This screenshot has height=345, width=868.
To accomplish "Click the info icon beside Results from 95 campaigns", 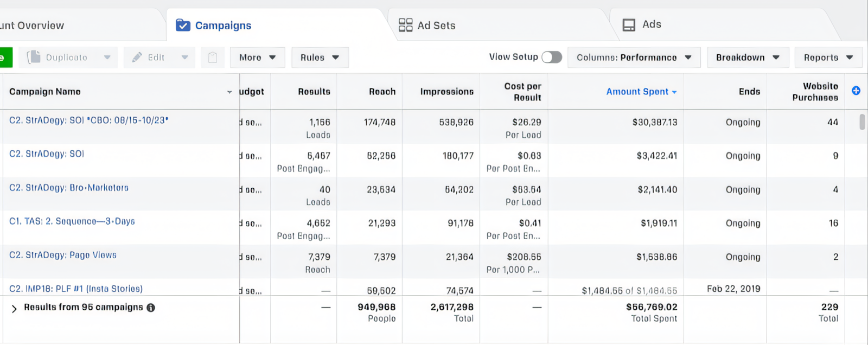I will click(151, 308).
